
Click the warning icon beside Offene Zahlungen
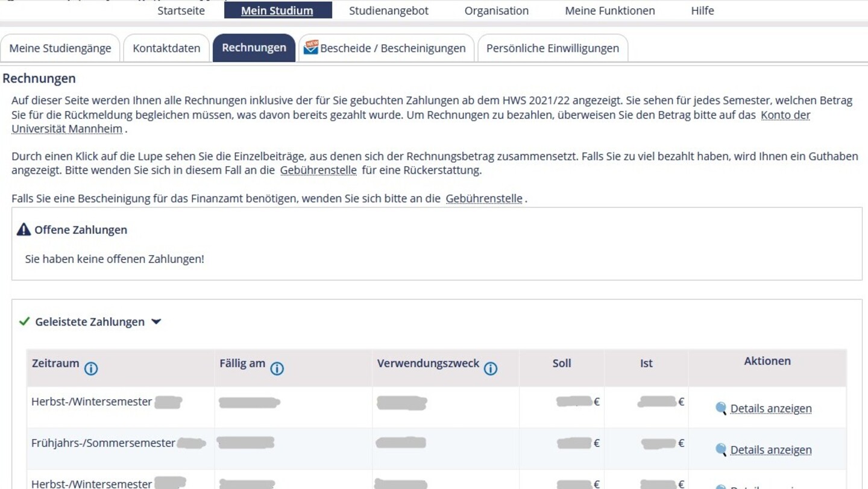point(24,229)
